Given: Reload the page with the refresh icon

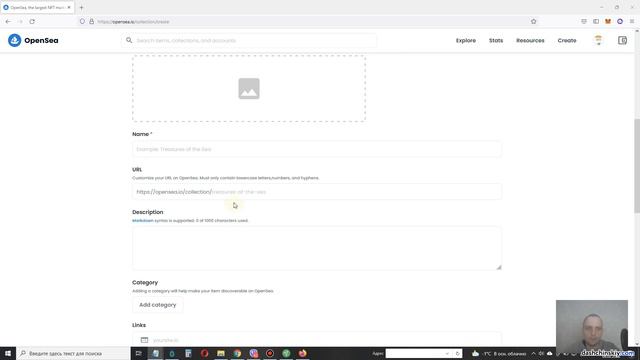Looking at the screenshot, I should (32, 22).
